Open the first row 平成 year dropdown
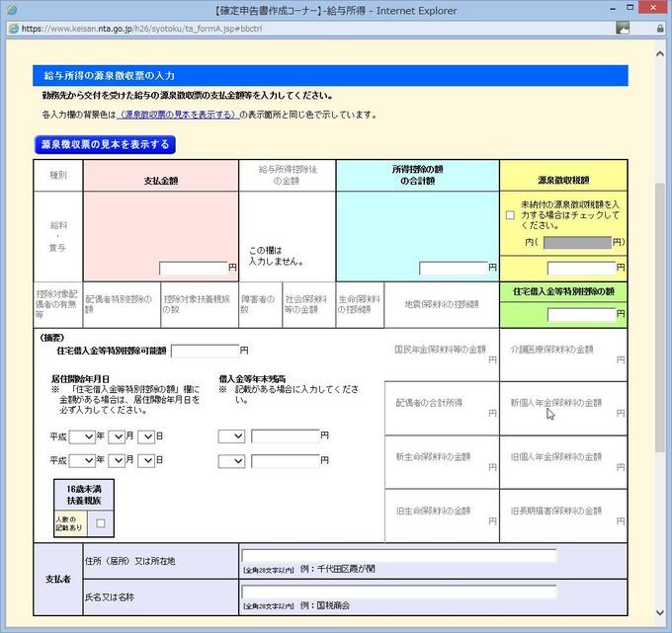The image size is (672, 633). point(82,436)
